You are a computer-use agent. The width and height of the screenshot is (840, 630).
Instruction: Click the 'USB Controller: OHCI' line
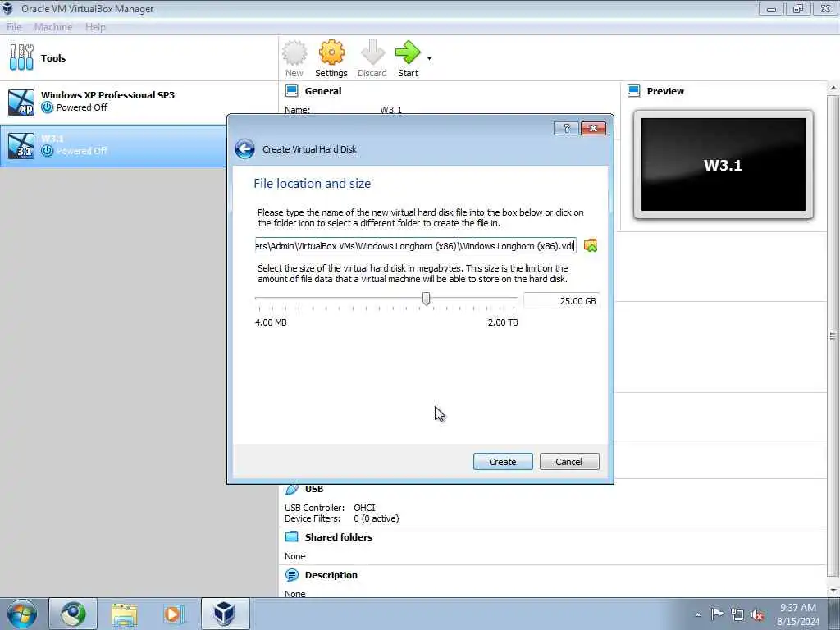330,507
